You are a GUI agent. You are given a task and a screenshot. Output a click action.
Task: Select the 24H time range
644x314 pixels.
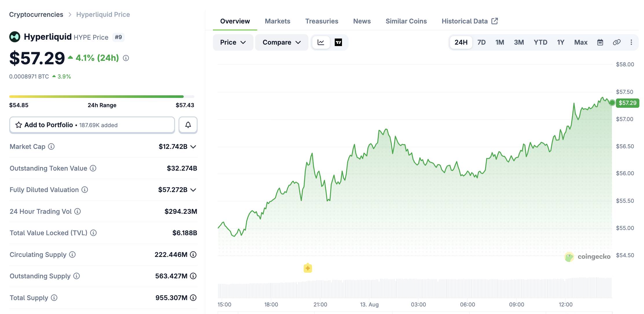click(x=461, y=42)
